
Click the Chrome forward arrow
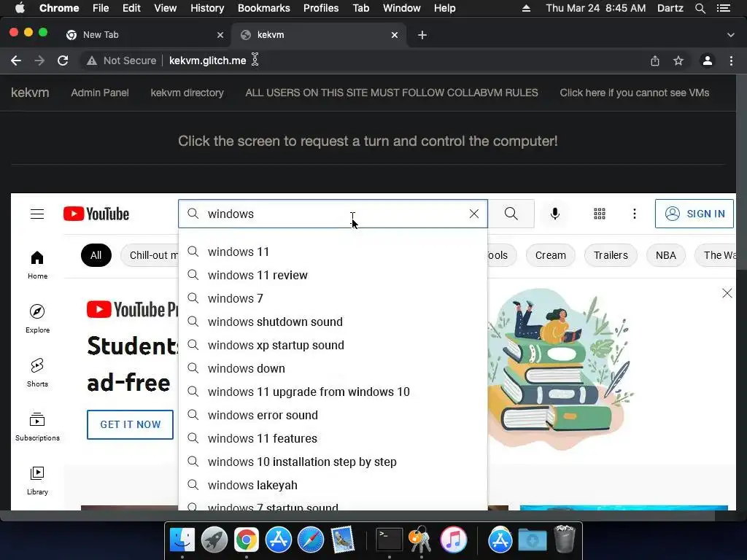click(x=39, y=61)
